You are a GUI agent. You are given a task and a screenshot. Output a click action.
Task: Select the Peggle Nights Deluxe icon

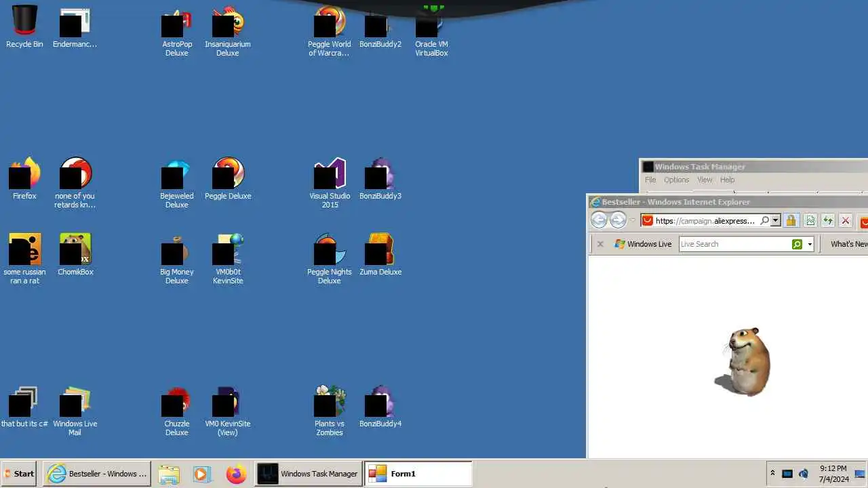pyautogui.click(x=330, y=260)
